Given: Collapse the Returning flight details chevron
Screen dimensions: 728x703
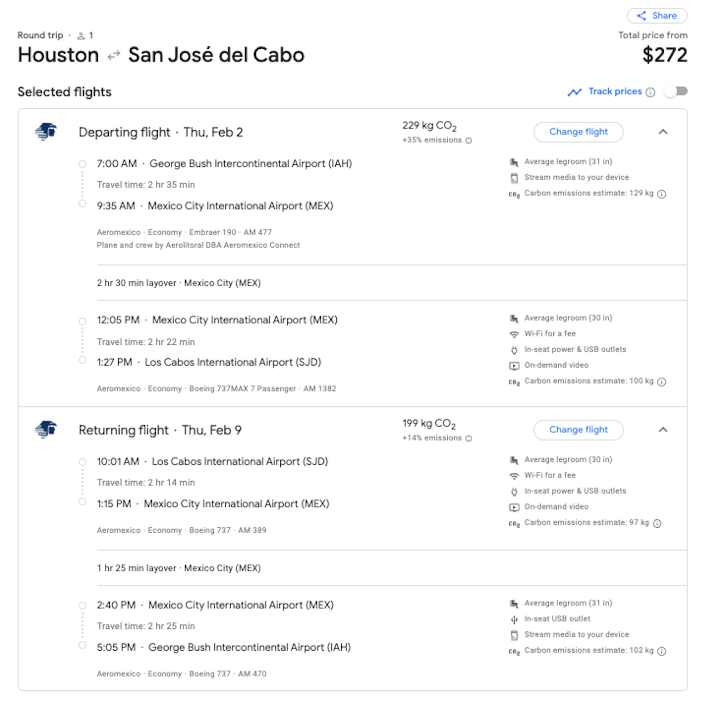Looking at the screenshot, I should [663, 430].
